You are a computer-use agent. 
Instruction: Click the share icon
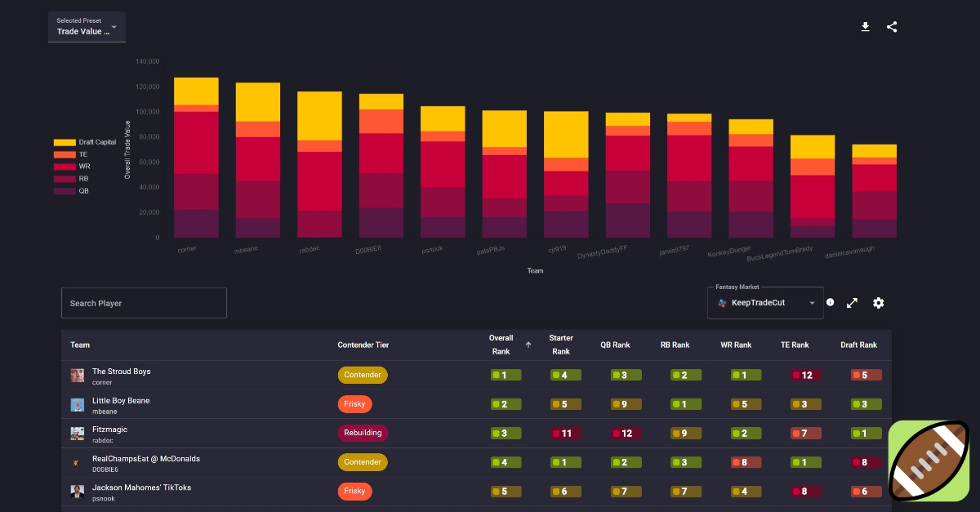(892, 27)
